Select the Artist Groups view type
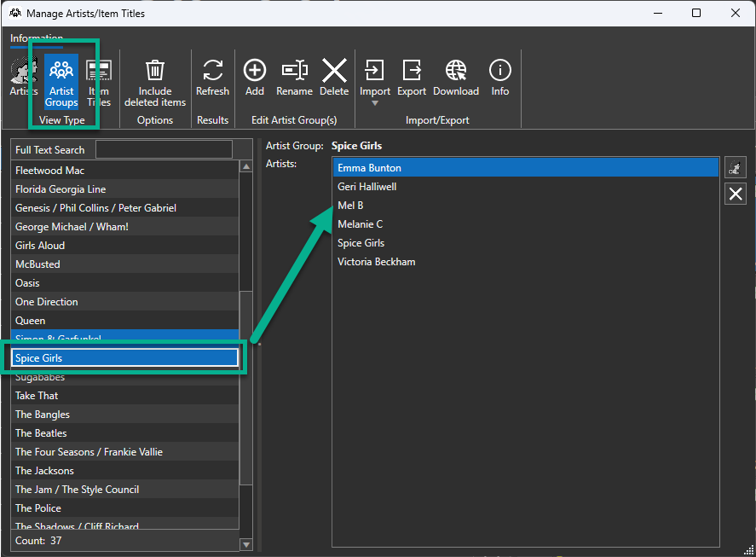The height and width of the screenshot is (557, 756). (61, 82)
